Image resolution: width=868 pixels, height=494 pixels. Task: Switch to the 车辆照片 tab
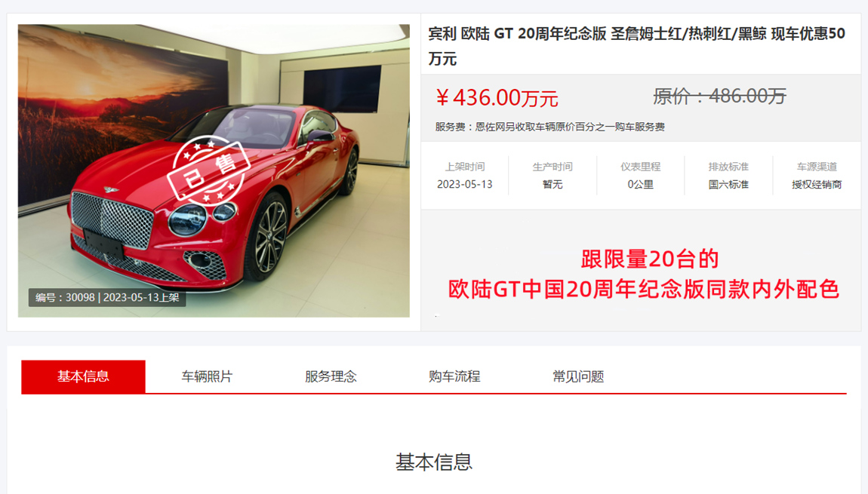click(207, 377)
